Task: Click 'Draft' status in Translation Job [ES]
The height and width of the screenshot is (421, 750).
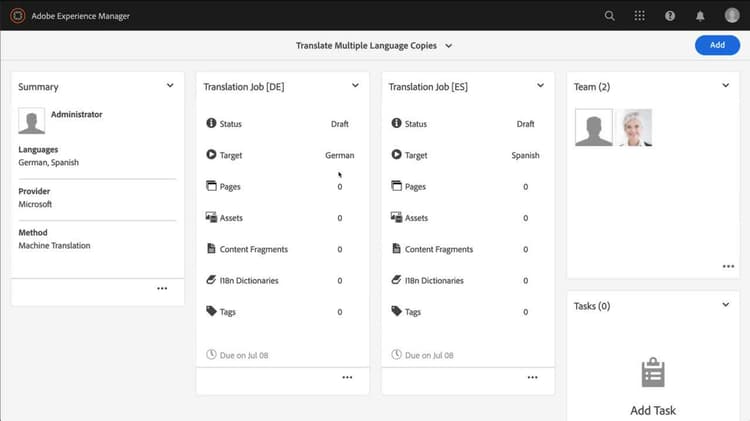Action: pos(525,124)
